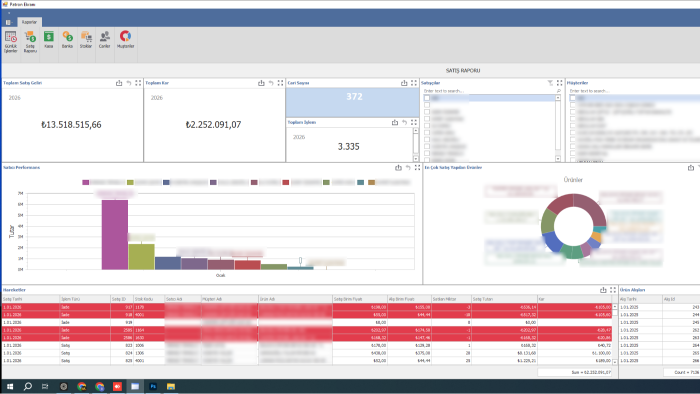
Task: Select the Hareketler row with Satış ID 2585
Action: click(307, 330)
